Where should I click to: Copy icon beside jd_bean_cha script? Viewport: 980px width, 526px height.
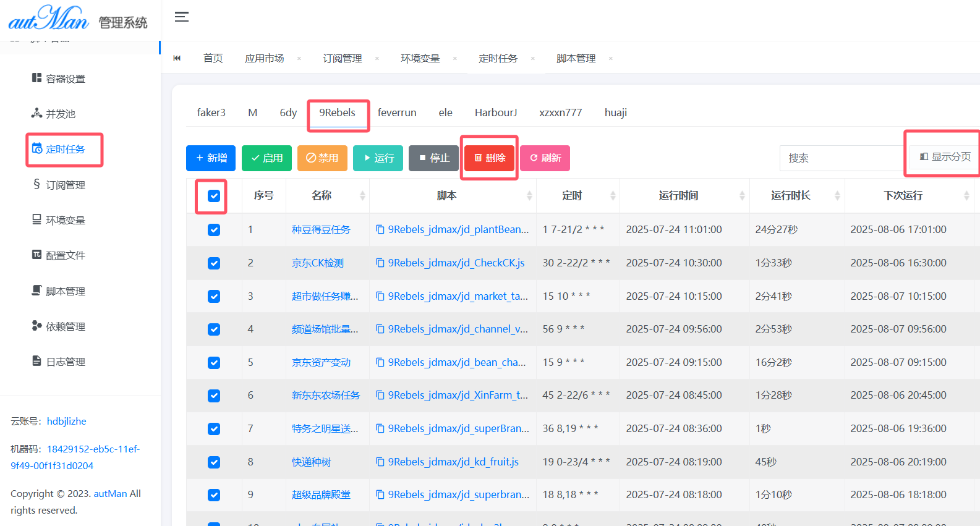click(380, 362)
